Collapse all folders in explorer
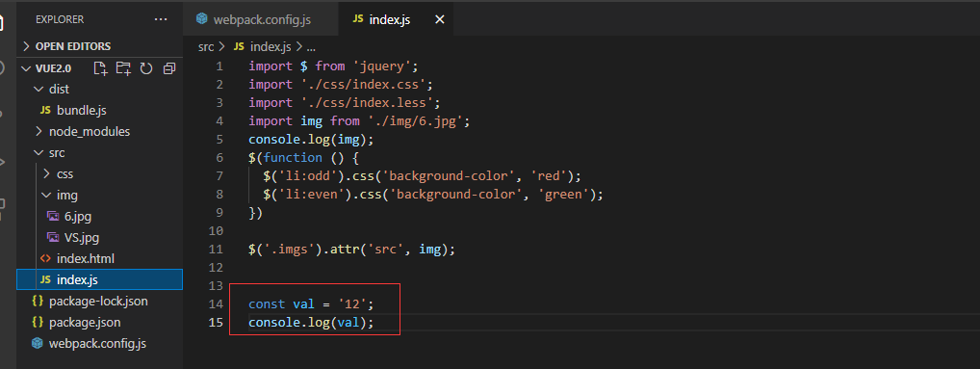Screen dimensions: 980x369 click(168, 68)
